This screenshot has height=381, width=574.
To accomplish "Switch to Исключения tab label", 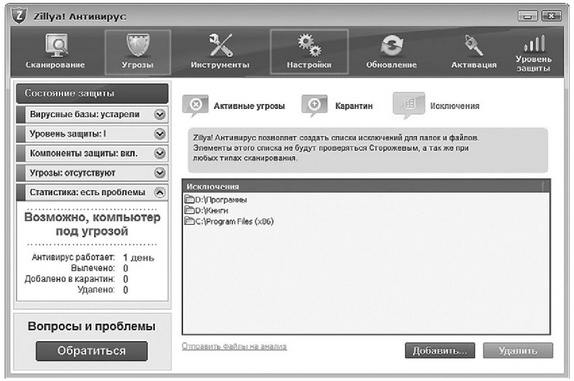I will coord(455,106).
